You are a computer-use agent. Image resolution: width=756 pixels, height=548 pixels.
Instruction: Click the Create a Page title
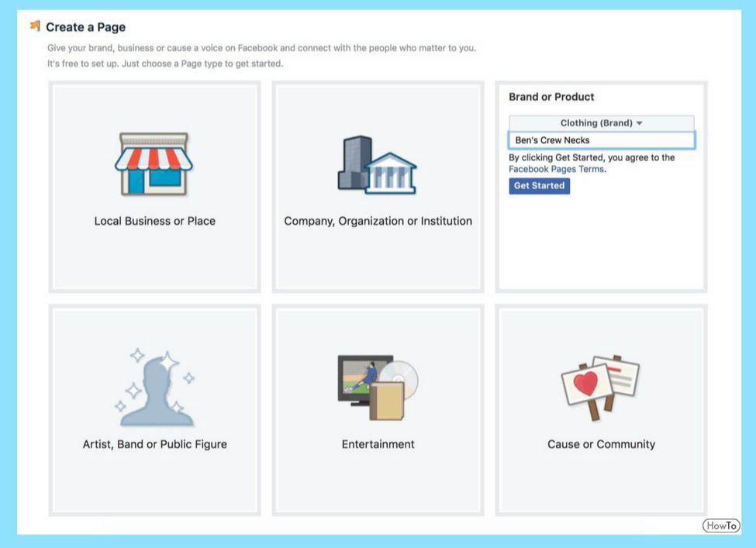[86, 27]
